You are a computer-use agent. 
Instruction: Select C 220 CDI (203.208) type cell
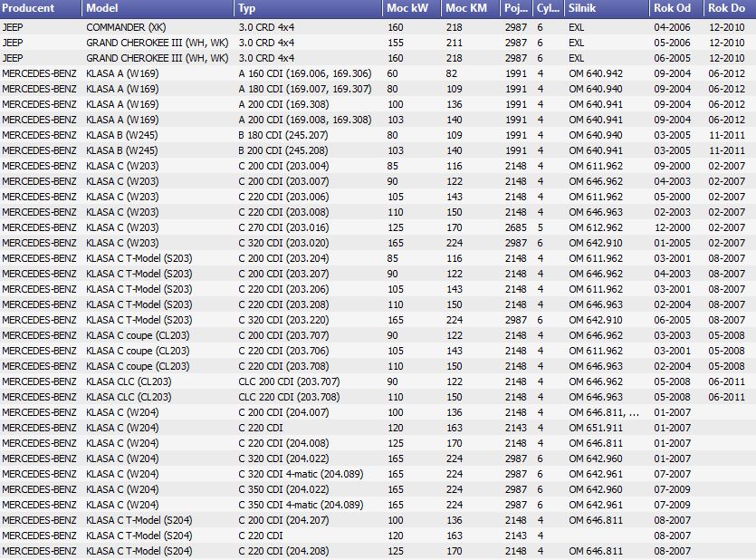click(283, 305)
